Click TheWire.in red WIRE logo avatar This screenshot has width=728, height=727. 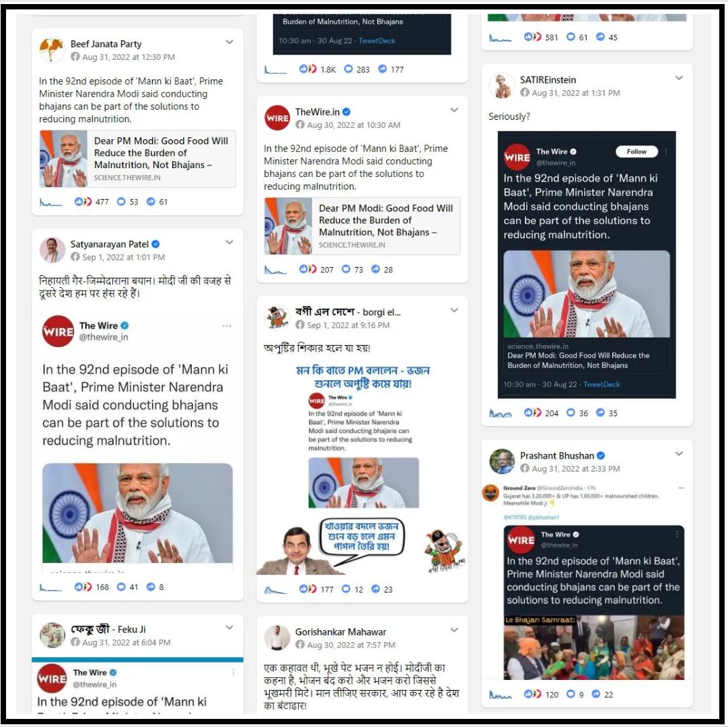pos(277,118)
